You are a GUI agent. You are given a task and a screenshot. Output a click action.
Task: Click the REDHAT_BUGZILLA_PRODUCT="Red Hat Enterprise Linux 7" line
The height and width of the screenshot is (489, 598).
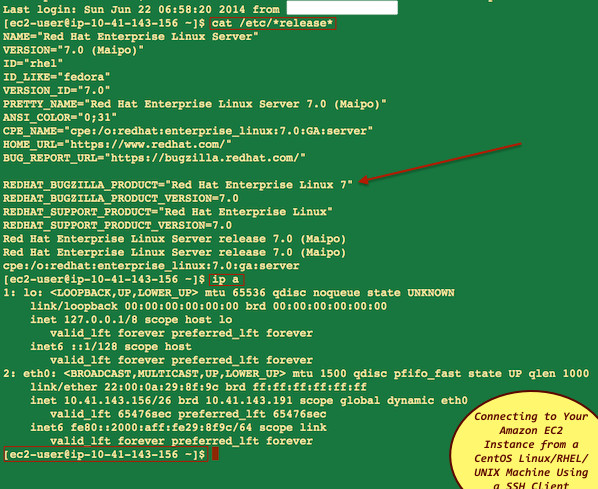[178, 185]
